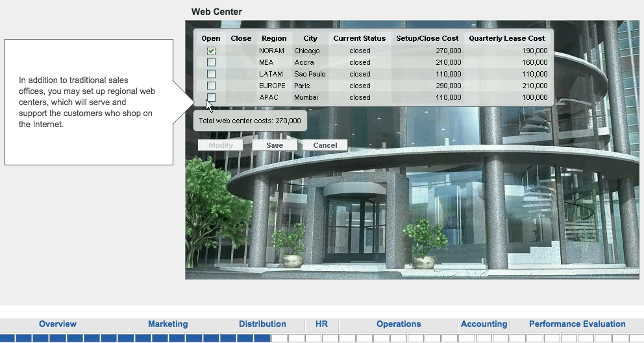
Task: Click the Current Status column header
Action: pos(359,38)
